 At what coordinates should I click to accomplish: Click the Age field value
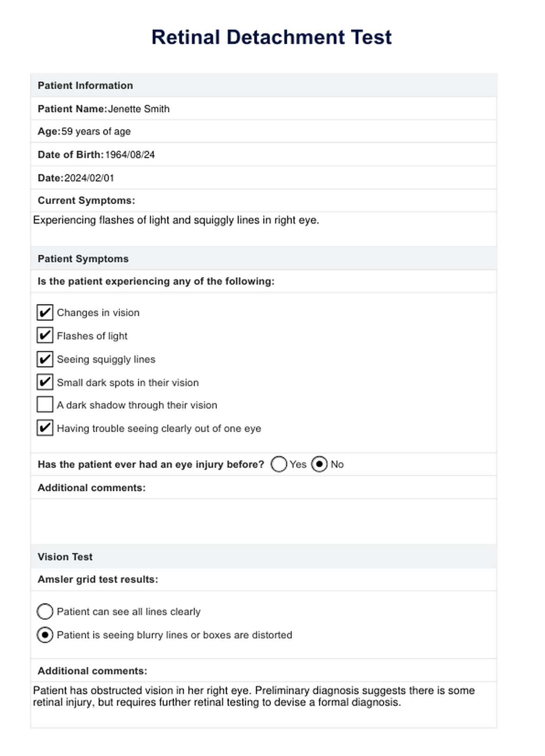pos(96,132)
